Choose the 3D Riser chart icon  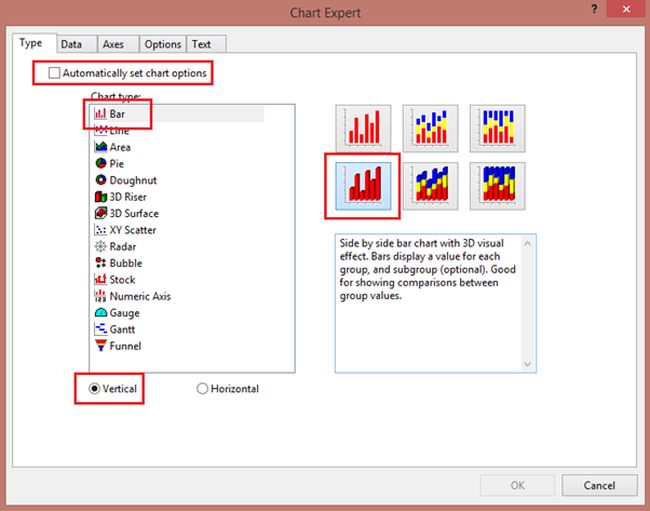[100, 197]
